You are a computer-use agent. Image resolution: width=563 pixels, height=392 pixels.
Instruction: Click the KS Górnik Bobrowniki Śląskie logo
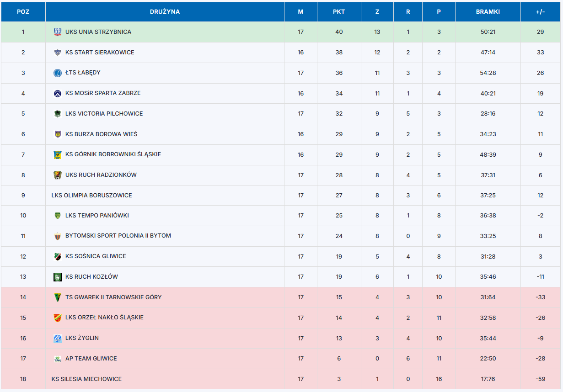tap(58, 154)
